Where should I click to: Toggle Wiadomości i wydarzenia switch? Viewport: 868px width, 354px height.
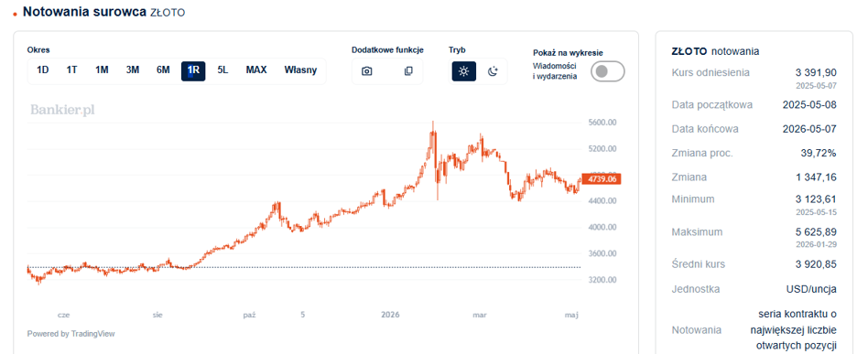pos(607,71)
